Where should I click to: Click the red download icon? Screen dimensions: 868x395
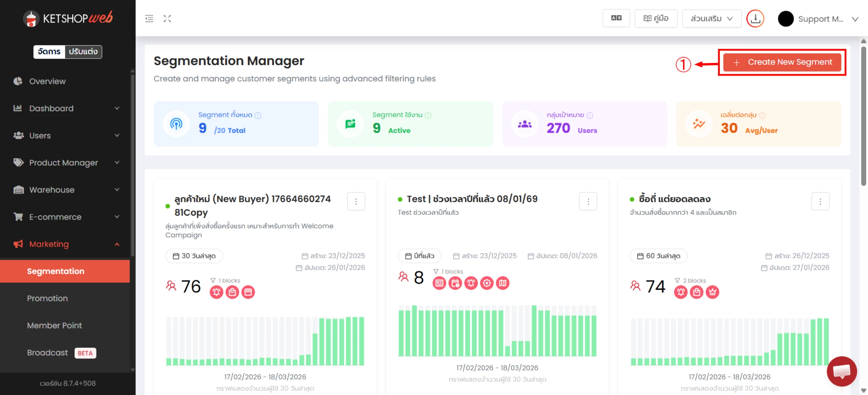[755, 18]
